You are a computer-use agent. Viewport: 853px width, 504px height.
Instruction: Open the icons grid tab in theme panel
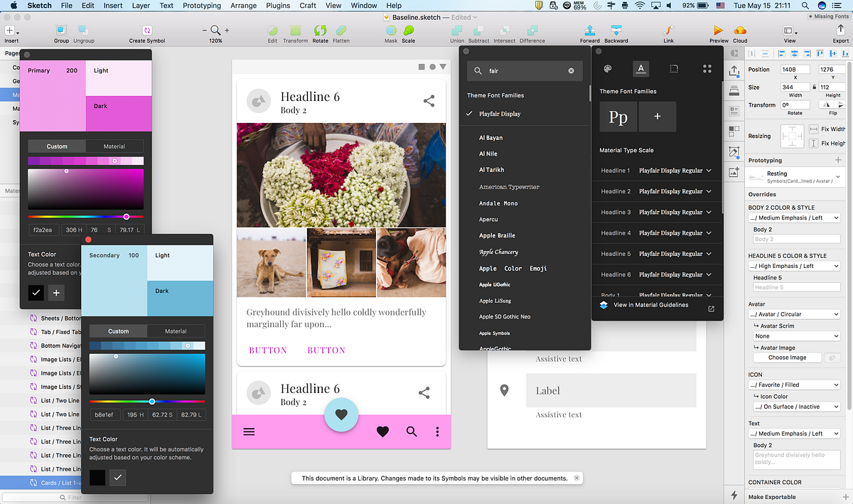point(707,69)
